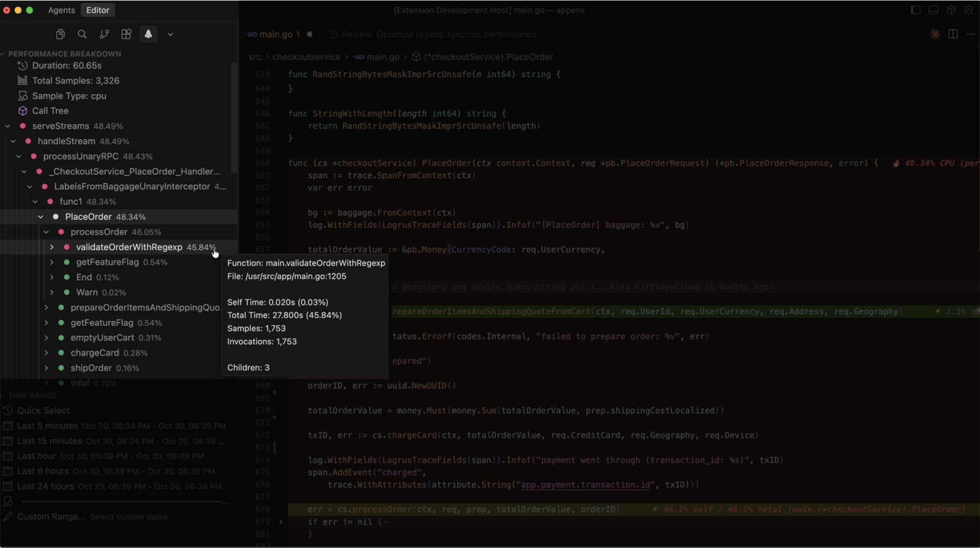Select the active profiler view icon
This screenshot has width=980, height=548.
click(x=148, y=34)
